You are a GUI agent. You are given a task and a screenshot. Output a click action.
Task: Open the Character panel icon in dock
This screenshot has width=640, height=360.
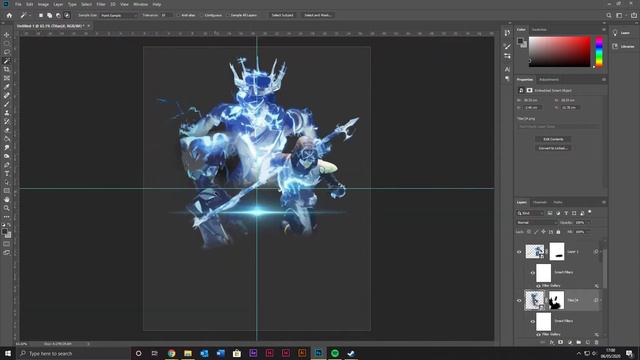507,69
